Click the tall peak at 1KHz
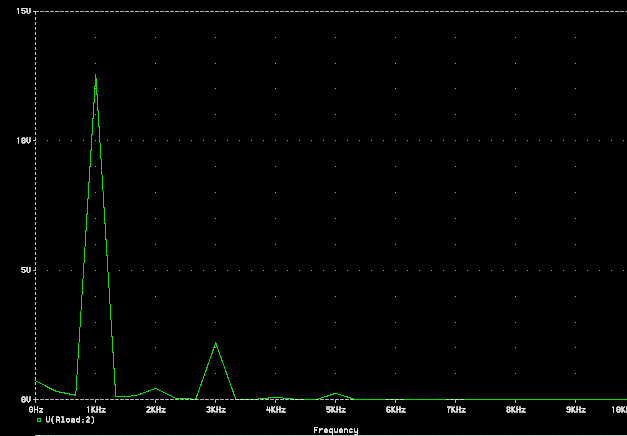This screenshot has width=627, height=436. 96,76
